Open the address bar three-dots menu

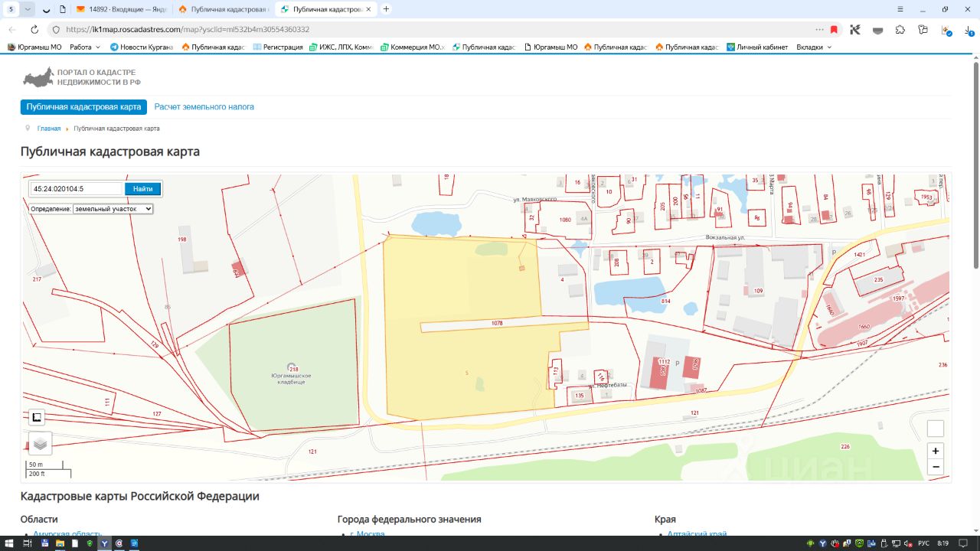819,29
